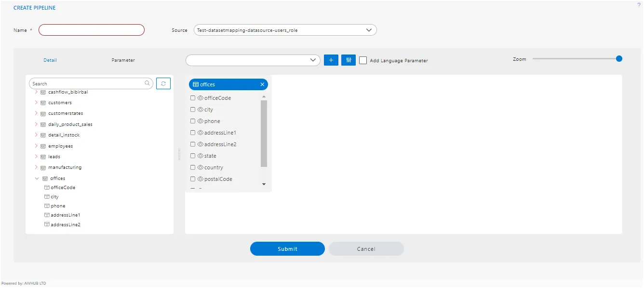Click the help question mark icon
The image size is (644, 288).
click(x=639, y=4)
